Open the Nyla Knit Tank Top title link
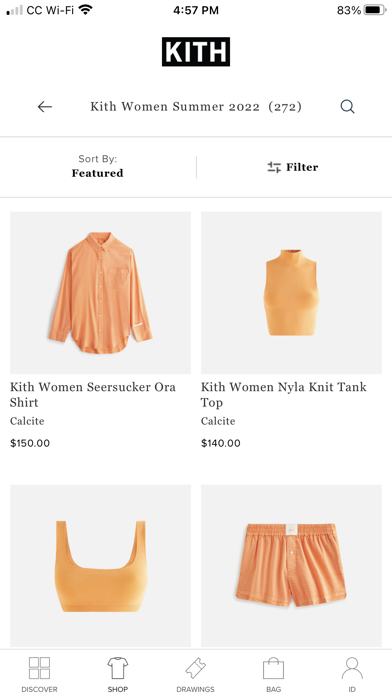Screen dimensions: 392x696 tap(284, 395)
